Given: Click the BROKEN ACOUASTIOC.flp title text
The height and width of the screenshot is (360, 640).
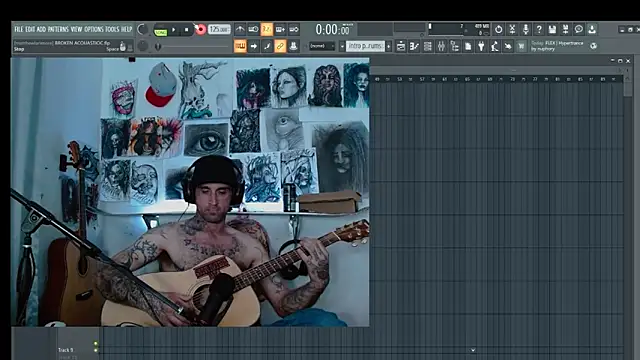Looking at the screenshot, I should 82,43.
